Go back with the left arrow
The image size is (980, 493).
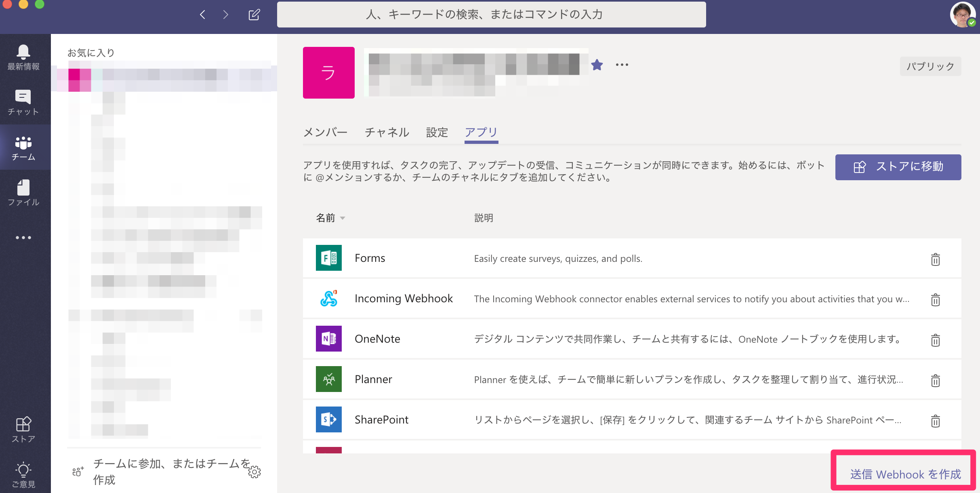point(203,15)
